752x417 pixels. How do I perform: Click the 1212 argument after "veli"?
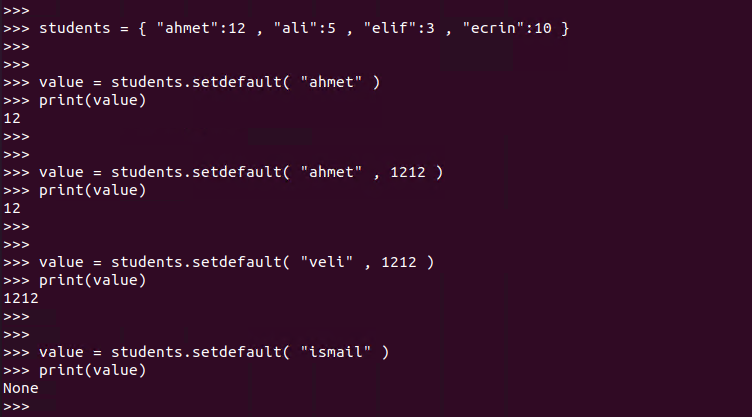[x=399, y=262]
